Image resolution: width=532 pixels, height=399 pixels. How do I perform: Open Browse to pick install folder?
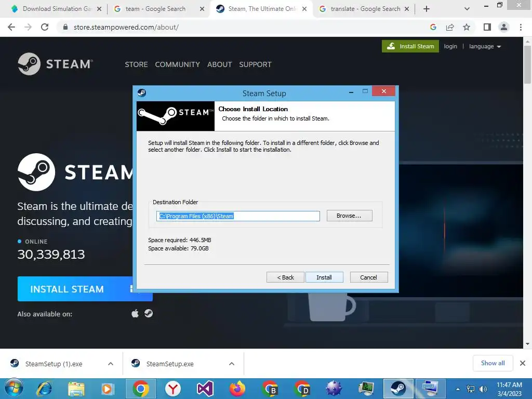click(349, 216)
